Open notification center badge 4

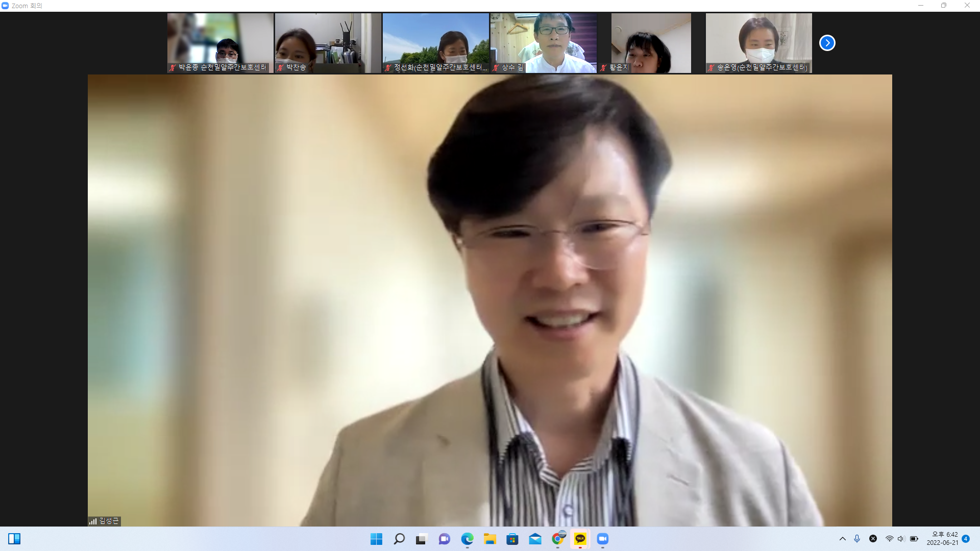[966, 539]
